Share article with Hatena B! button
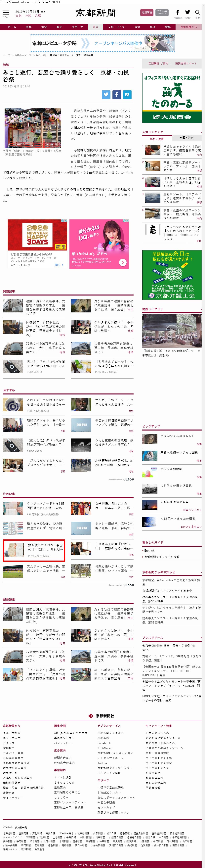205x868 pixels. tap(127, 95)
